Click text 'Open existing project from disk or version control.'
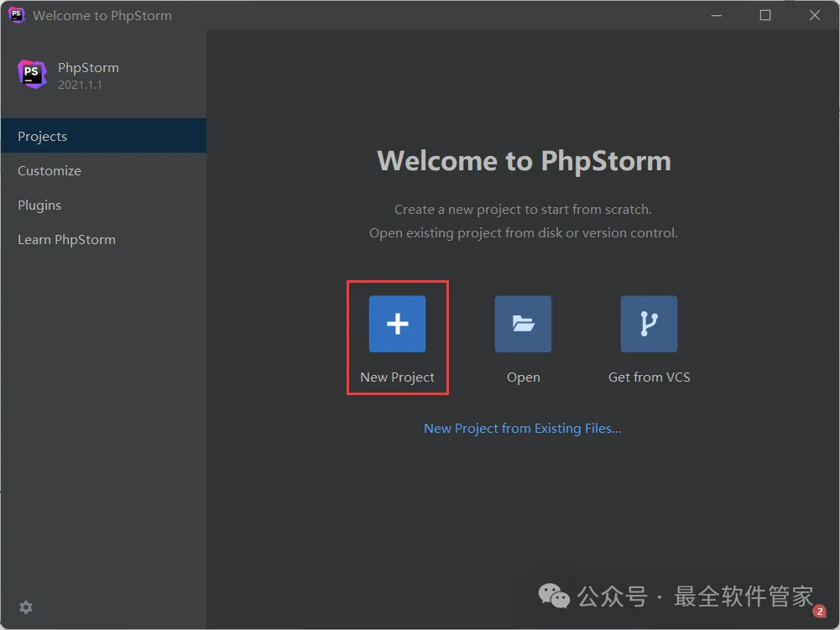The width and height of the screenshot is (840, 630). point(524,233)
